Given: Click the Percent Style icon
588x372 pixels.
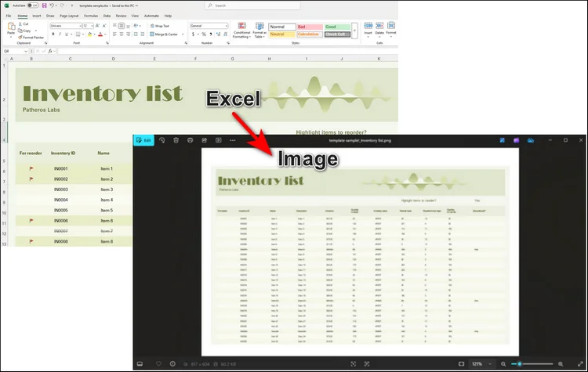Looking at the screenshot, I should 204,34.
